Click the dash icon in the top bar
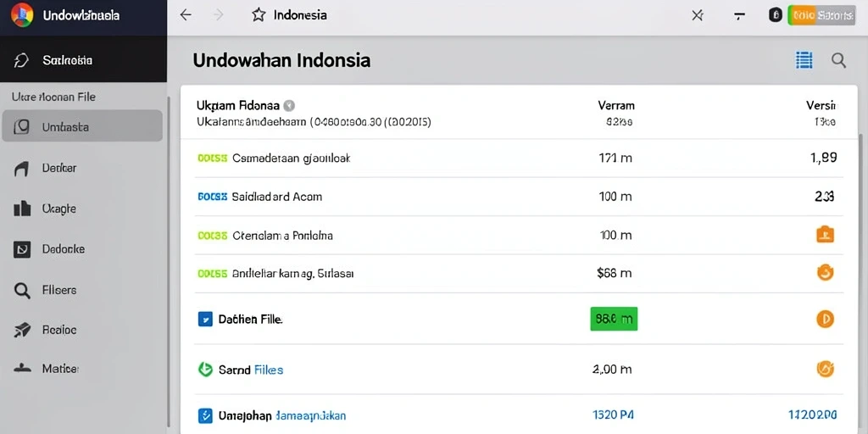This screenshot has width=868, height=434. click(x=738, y=15)
